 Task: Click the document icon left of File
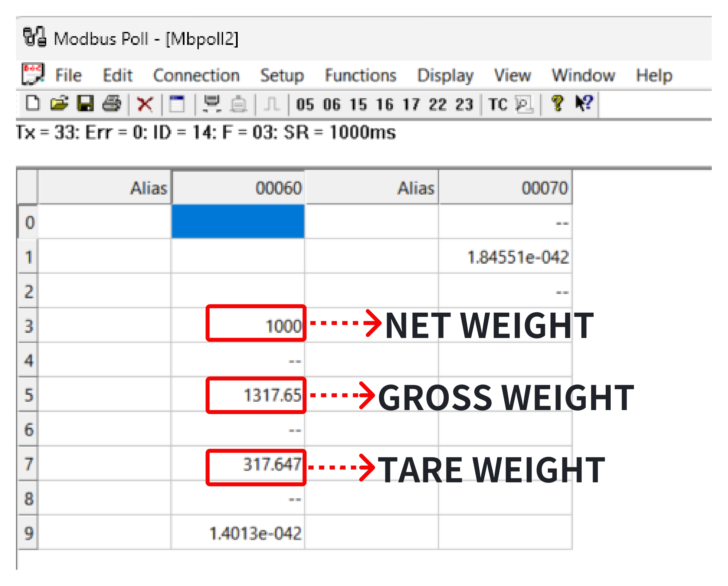33,73
